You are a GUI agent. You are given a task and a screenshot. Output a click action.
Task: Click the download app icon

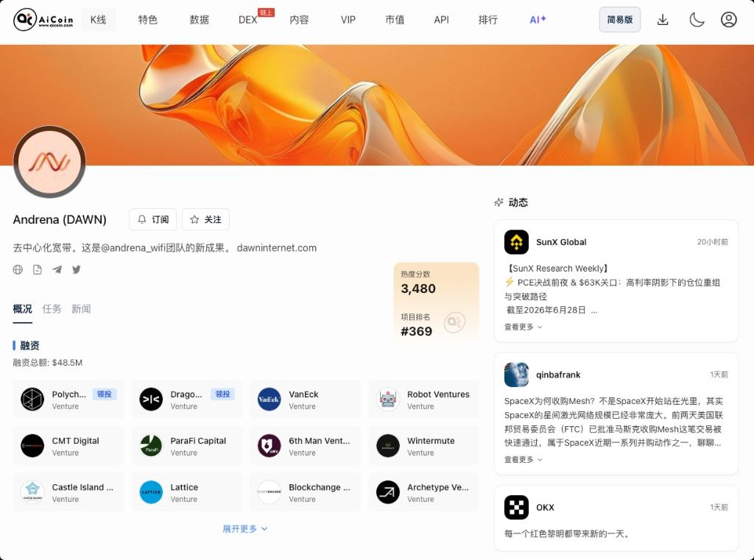(663, 20)
